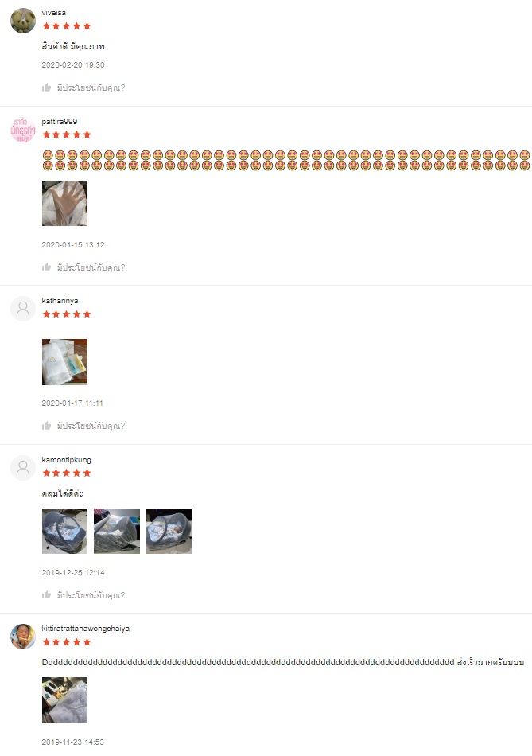This screenshot has width=532, height=756.
Task: Mark kamontipkung's review helpful via thumbs-up
Action: 47,594
